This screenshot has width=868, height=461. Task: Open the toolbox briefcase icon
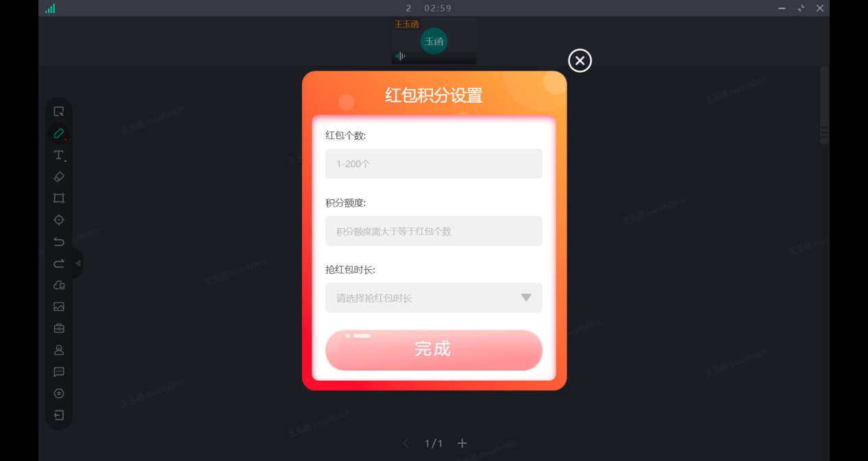pos(59,328)
